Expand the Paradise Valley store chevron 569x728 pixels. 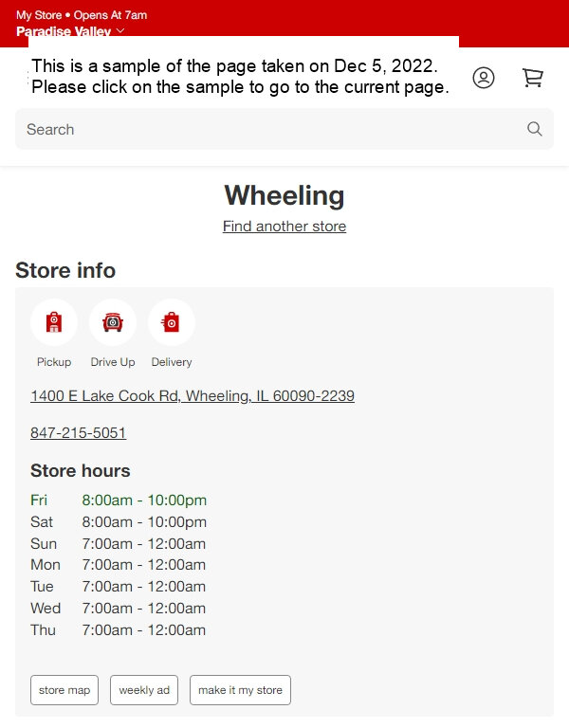120,30
